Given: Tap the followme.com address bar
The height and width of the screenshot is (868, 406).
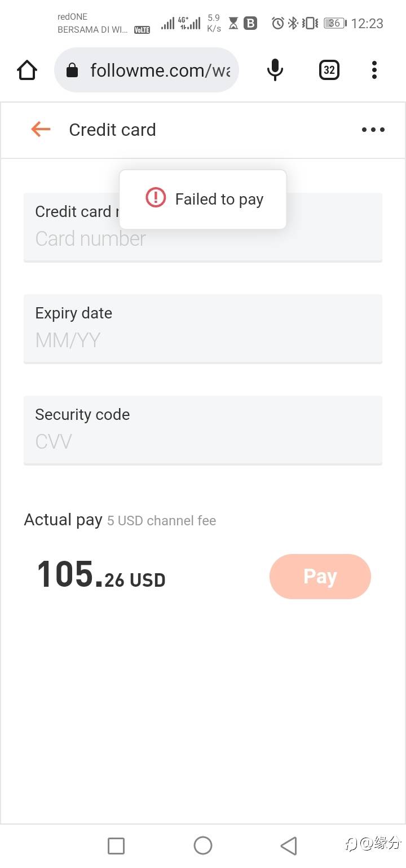Looking at the screenshot, I should [x=160, y=70].
